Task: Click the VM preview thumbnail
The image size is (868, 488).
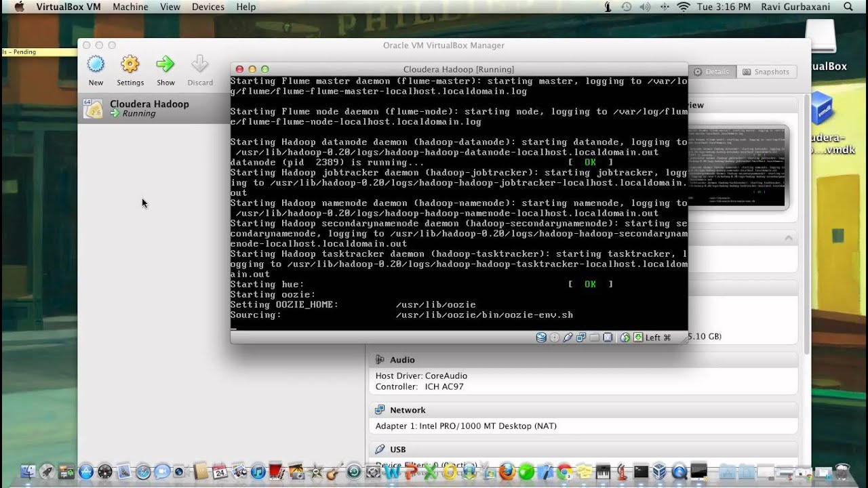Action: click(x=736, y=167)
